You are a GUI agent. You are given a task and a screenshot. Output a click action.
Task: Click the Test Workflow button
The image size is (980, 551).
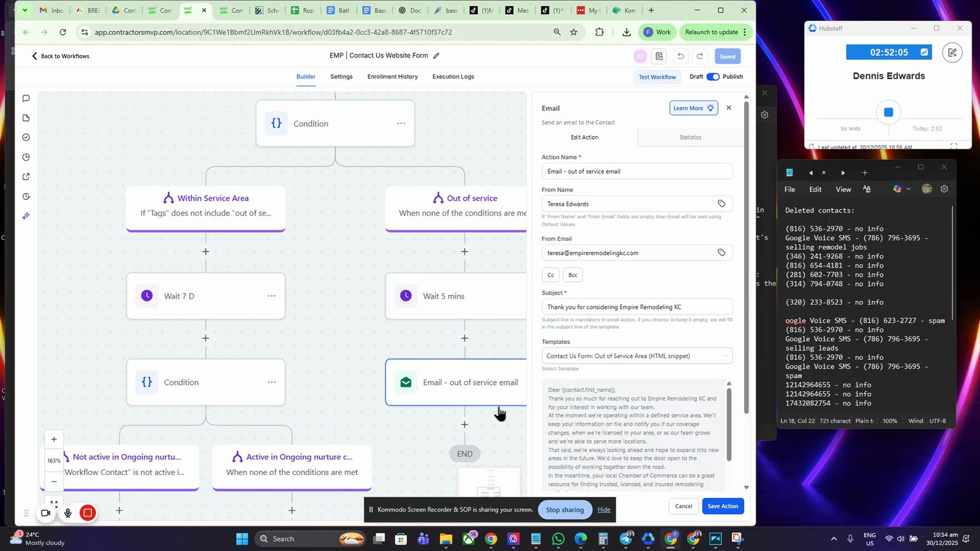click(x=657, y=77)
